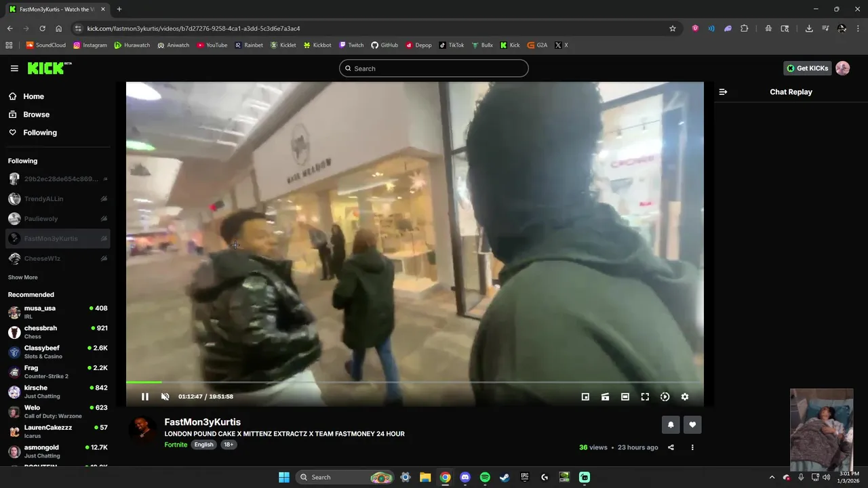This screenshot has height=488, width=868.
Task: Open recommended channel musa_usa
Action: (58, 312)
